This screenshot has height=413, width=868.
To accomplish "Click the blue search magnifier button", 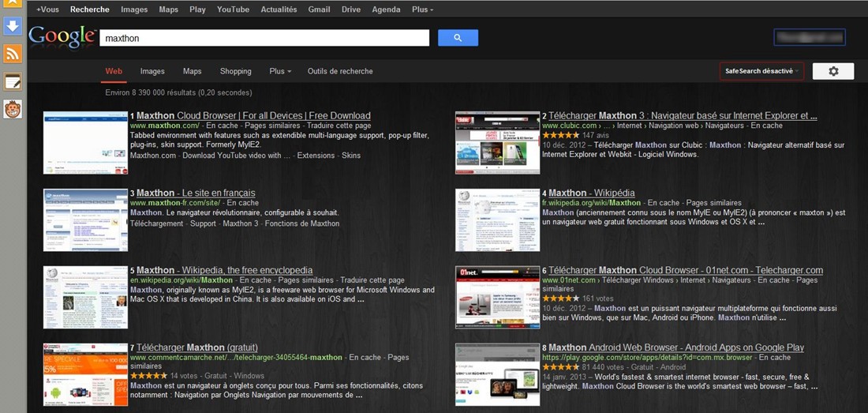I will coord(458,38).
